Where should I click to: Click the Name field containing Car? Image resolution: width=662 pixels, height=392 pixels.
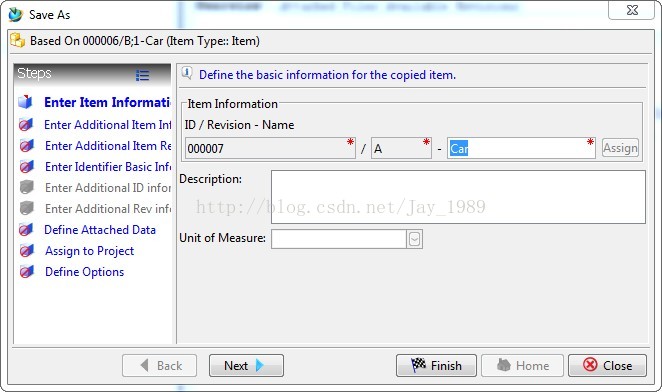(521, 148)
